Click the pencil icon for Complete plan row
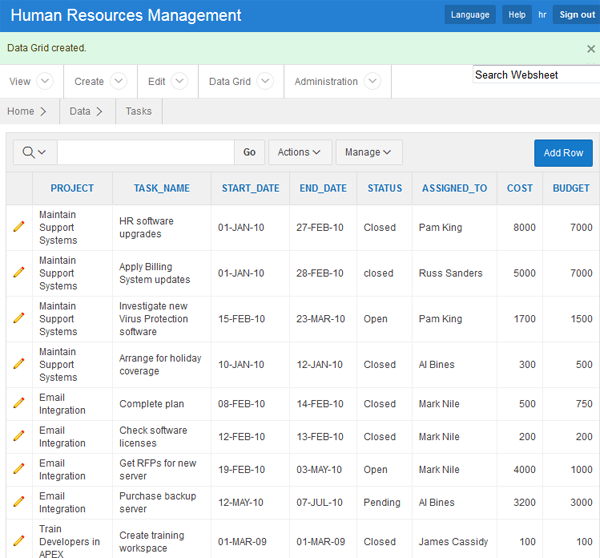This screenshot has height=558, width=600. [x=18, y=404]
